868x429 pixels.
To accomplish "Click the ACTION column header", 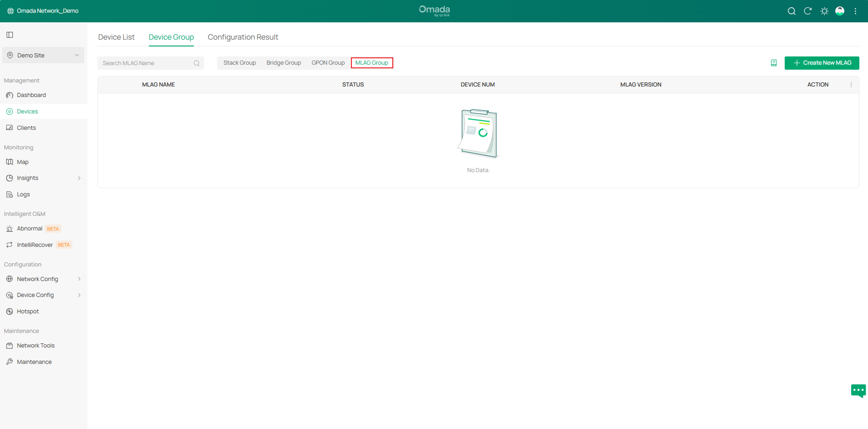I will pyautogui.click(x=818, y=85).
